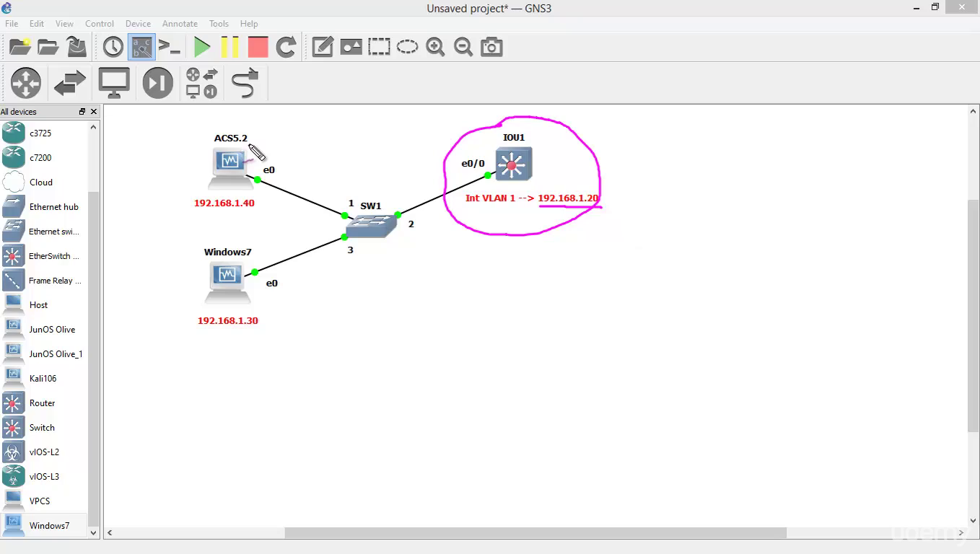The height and width of the screenshot is (554, 980).
Task: Browse end devices monitor icon
Action: 114,82
